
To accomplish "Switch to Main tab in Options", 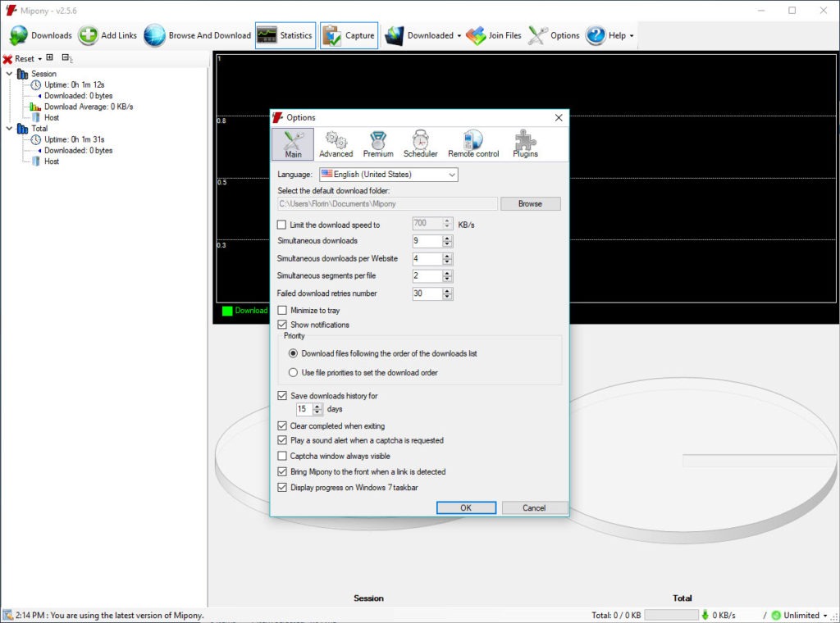I will click(x=293, y=144).
